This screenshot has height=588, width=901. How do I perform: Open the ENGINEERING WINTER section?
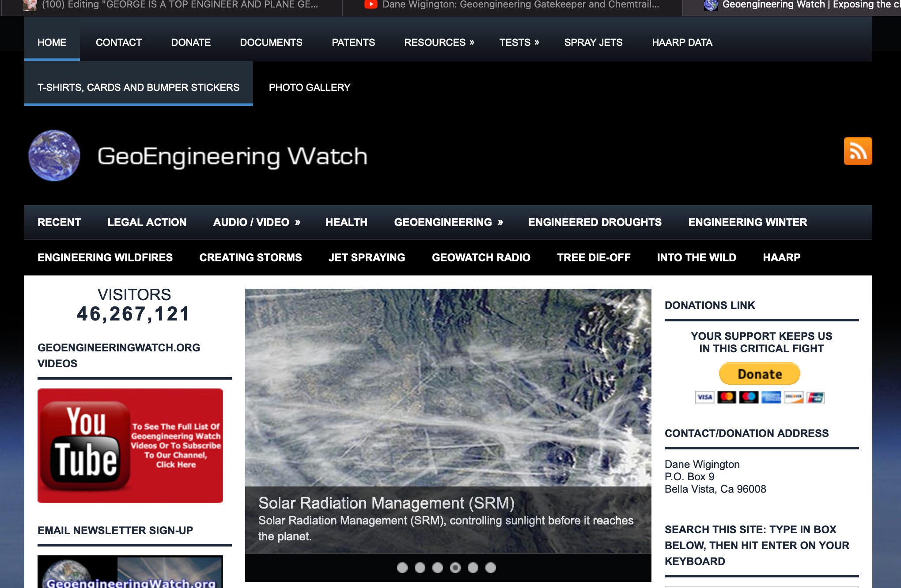pos(748,222)
